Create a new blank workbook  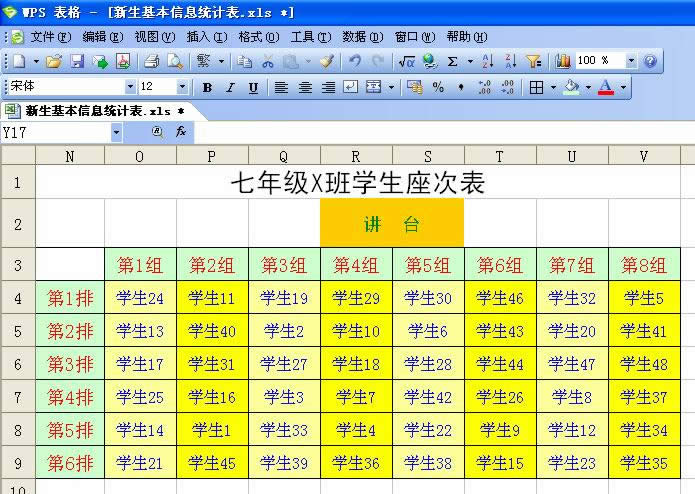pyautogui.click(x=19, y=61)
